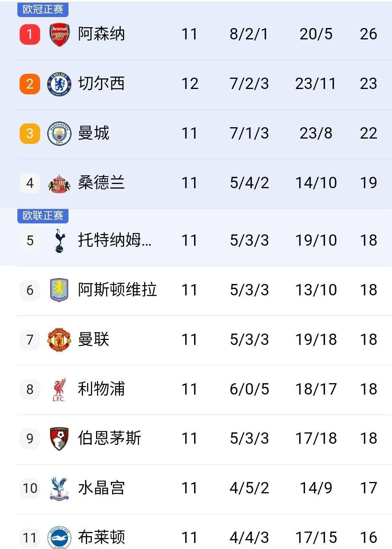This screenshot has height=549, width=392.
Task: Select the Manchester United crest
Action: point(59,340)
